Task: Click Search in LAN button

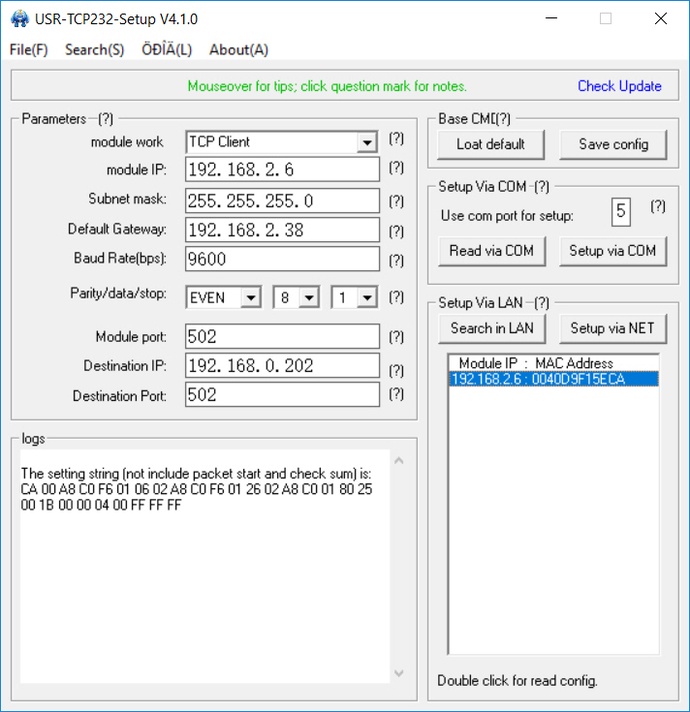Action: 492,328
